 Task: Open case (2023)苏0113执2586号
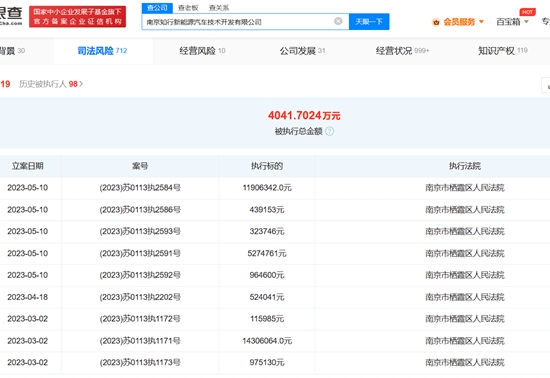(x=140, y=210)
